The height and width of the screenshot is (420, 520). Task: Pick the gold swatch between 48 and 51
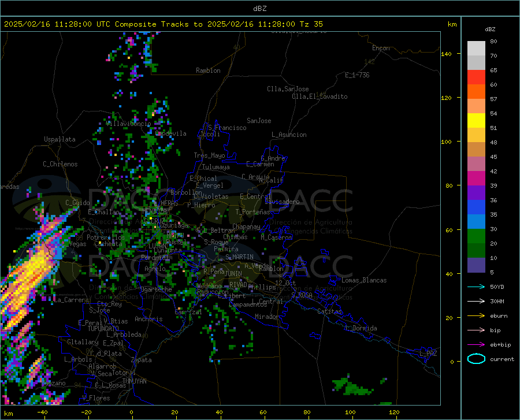point(476,135)
